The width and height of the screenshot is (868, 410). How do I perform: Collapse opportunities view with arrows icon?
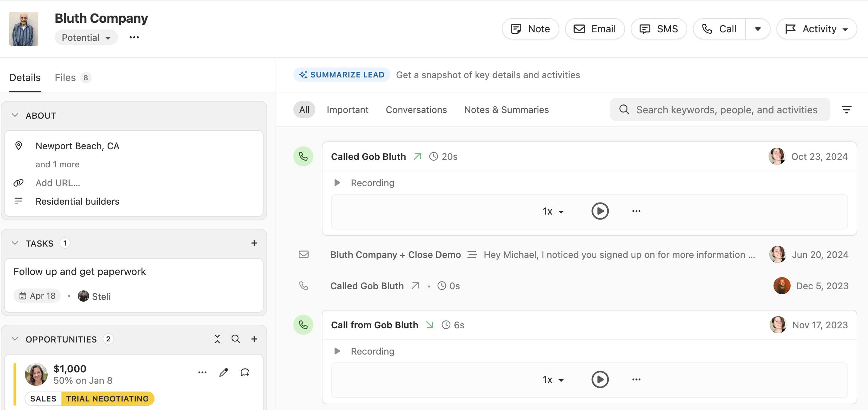tap(217, 339)
